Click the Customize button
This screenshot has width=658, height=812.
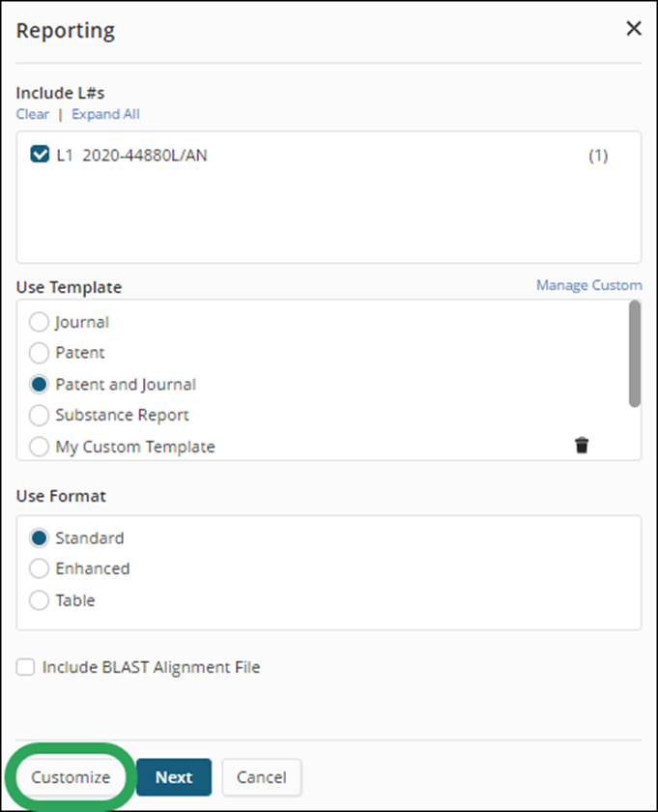point(71,777)
